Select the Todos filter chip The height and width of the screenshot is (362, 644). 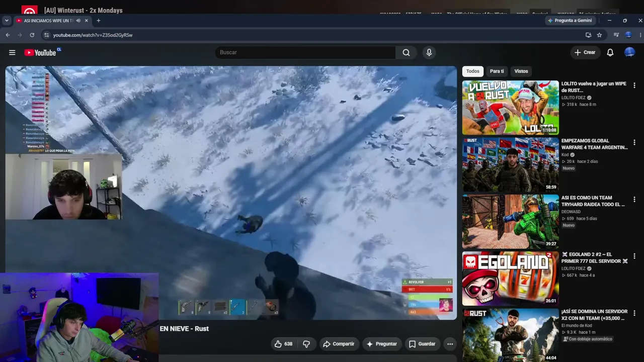tap(472, 71)
